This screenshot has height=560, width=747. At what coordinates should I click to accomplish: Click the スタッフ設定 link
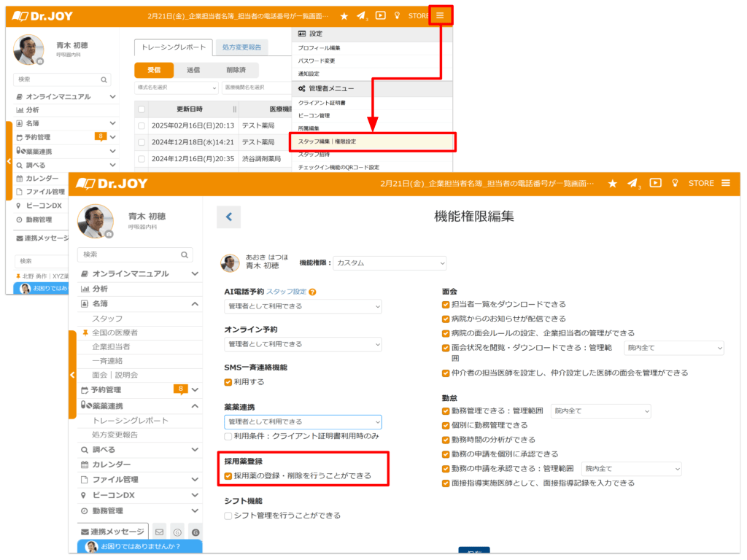click(286, 292)
